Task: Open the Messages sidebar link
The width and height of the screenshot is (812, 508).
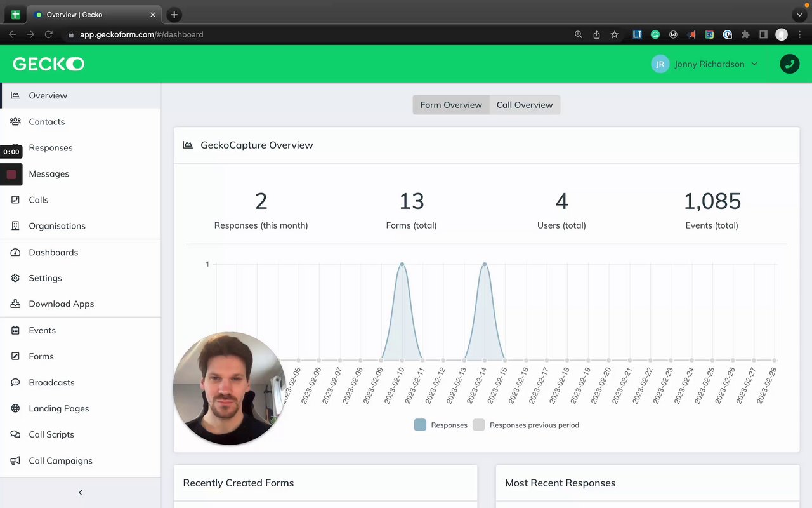Action: click(x=49, y=173)
